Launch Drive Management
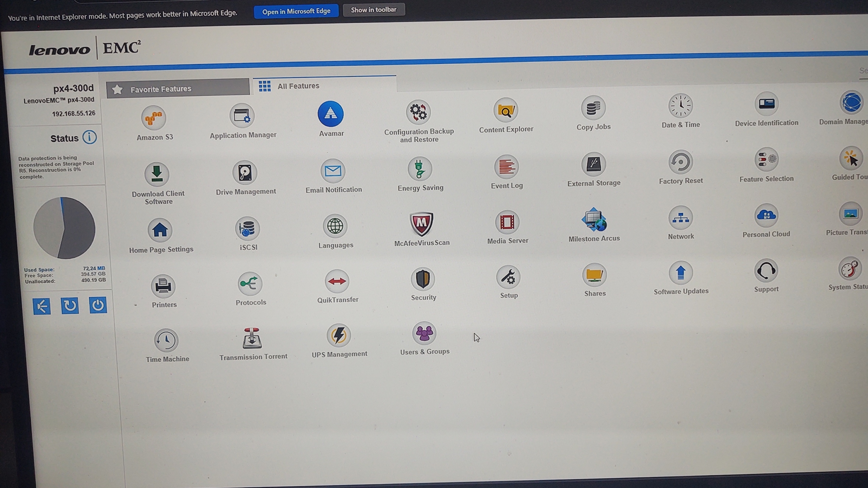This screenshot has height=488, width=868. pyautogui.click(x=245, y=173)
